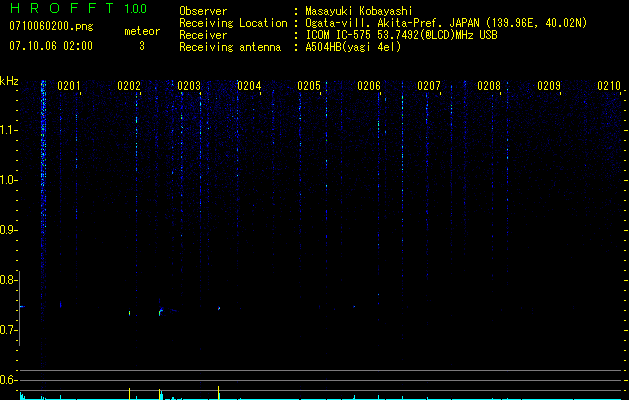This screenshot has width=629, height=400.
Task: Click the meteor count value 3
Action: coord(142,46)
